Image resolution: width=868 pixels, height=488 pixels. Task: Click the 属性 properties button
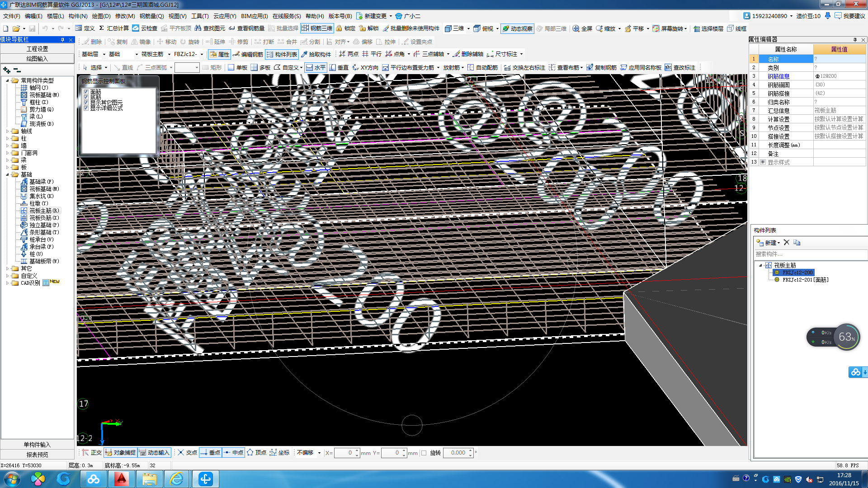point(219,54)
